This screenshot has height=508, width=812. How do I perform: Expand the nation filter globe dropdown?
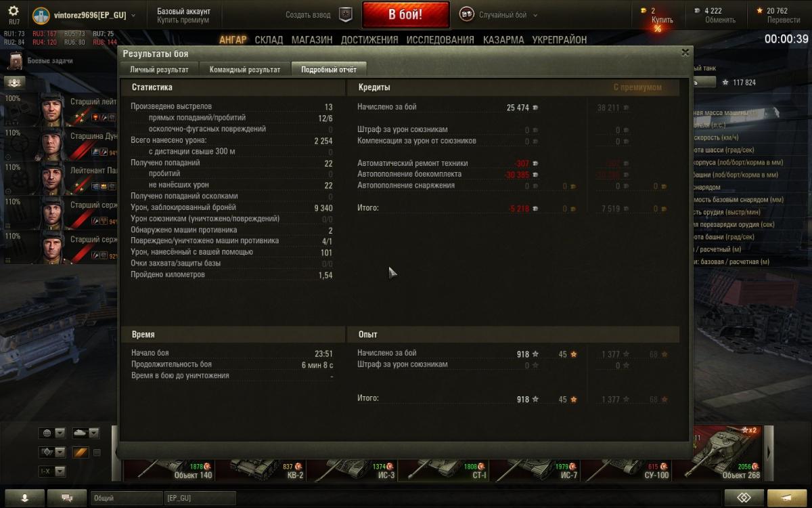point(52,433)
